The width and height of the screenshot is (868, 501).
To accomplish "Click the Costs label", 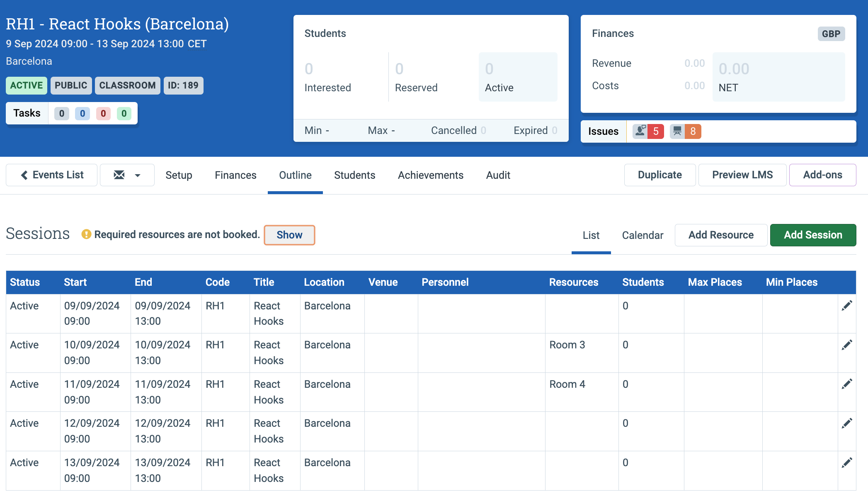I will coord(605,86).
